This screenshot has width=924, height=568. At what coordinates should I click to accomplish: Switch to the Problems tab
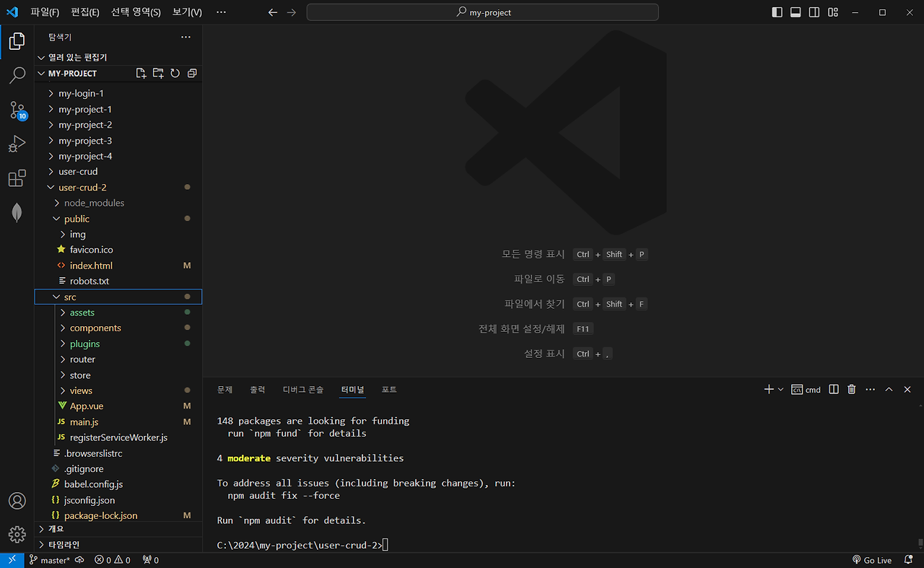tap(225, 389)
